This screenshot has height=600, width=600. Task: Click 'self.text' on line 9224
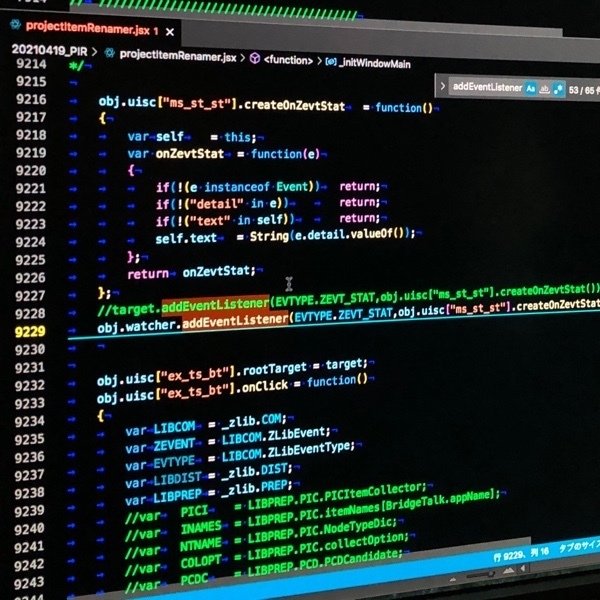coord(186,238)
